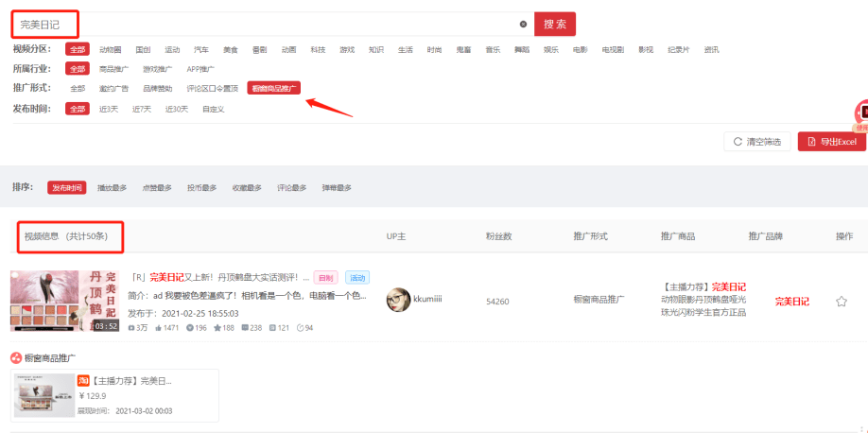
Task: Filter video zone by 汽车
Action: coord(201,49)
